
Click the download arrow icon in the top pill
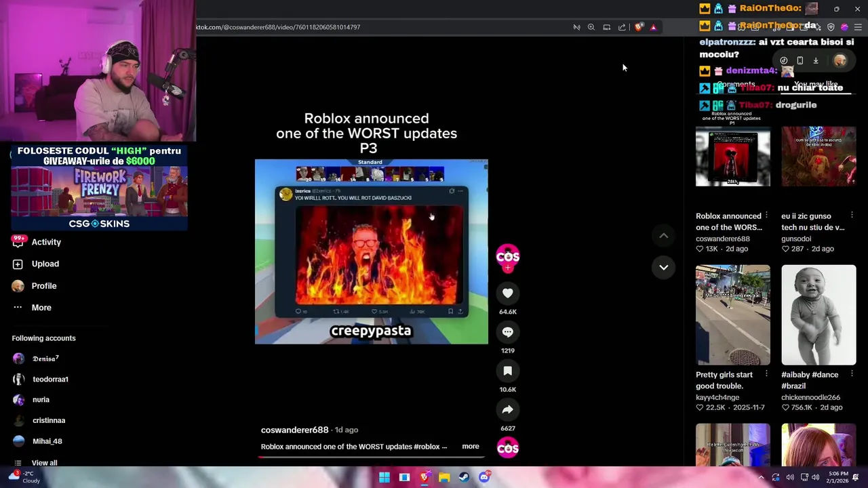[x=816, y=60]
